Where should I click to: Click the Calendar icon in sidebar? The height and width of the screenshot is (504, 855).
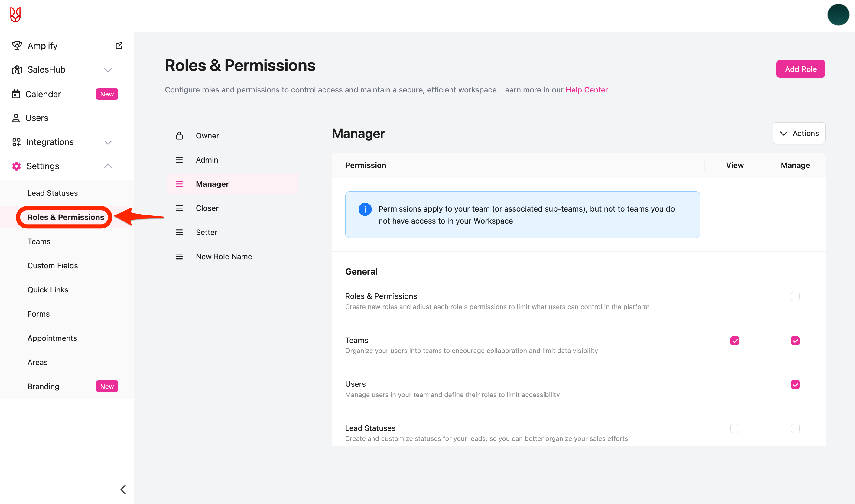click(16, 94)
